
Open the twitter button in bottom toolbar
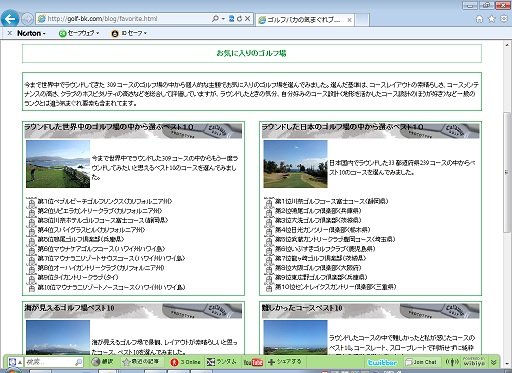(x=382, y=362)
